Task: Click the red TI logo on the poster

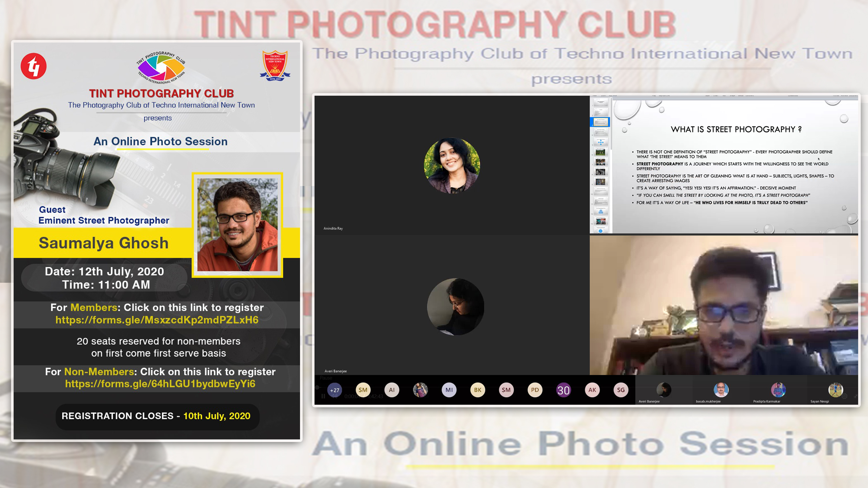Action: (33, 66)
